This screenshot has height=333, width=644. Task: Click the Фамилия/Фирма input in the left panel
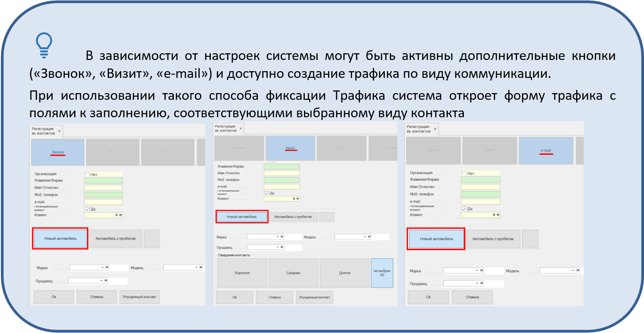click(103, 180)
